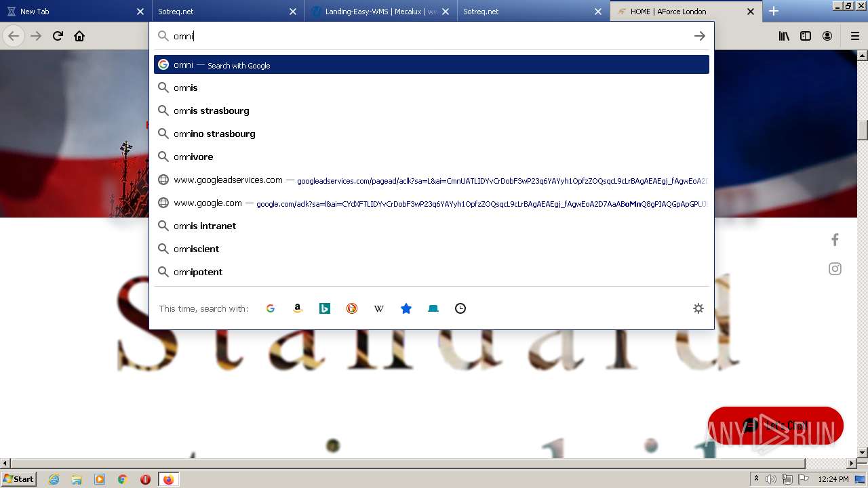Image resolution: width=868 pixels, height=488 pixels.
Task: Close the Landing-Easy-WMS Mecalux tab
Action: click(x=446, y=12)
